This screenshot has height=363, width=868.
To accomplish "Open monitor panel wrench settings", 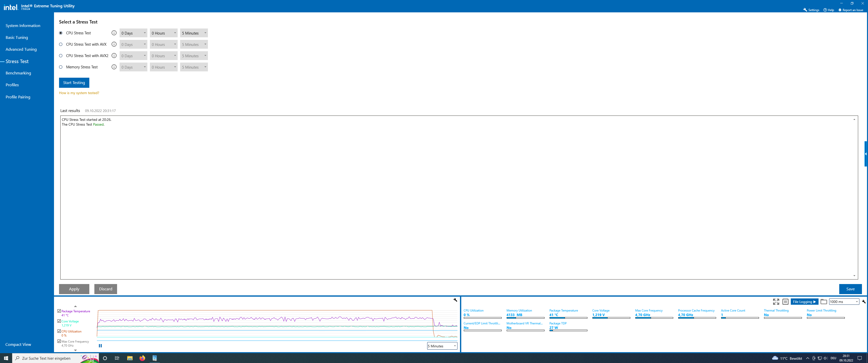I will (x=864, y=302).
